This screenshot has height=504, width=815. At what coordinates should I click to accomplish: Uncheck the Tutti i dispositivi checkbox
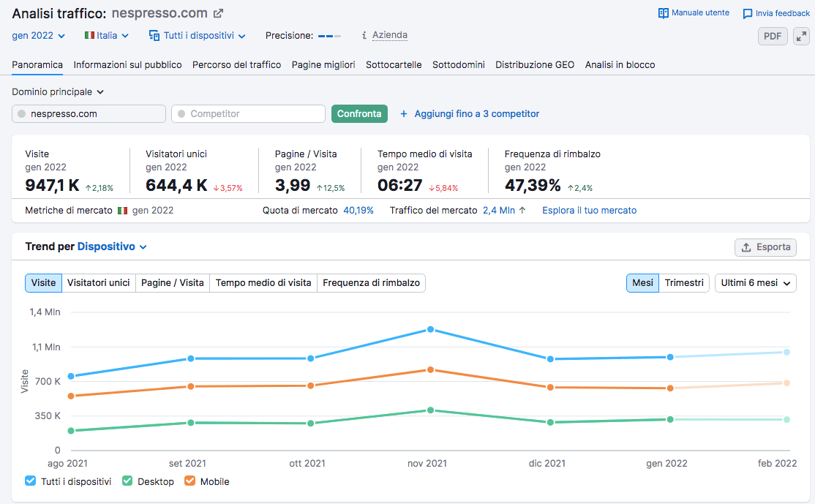pos(30,481)
